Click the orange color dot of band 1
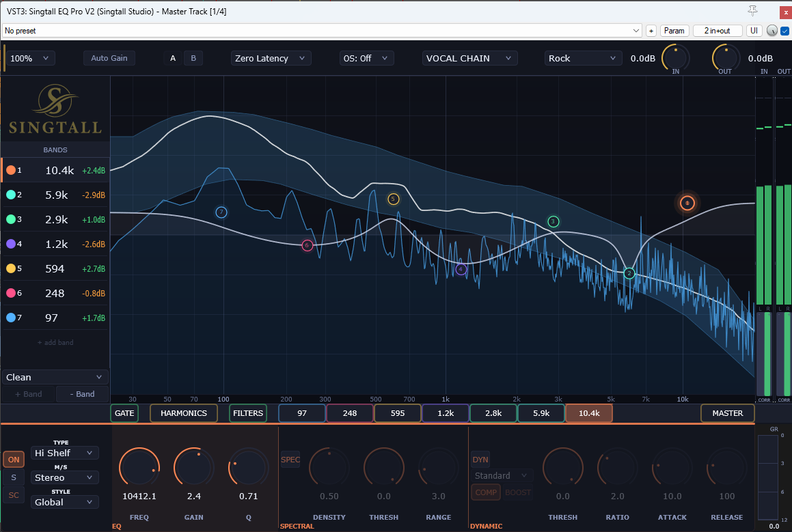Viewport: 792px width, 532px height. [11, 170]
